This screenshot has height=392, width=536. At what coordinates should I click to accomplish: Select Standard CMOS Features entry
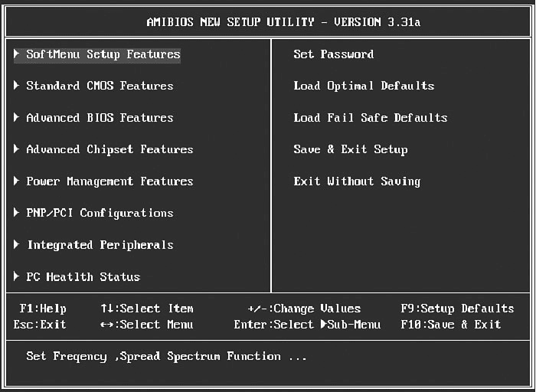pos(100,86)
